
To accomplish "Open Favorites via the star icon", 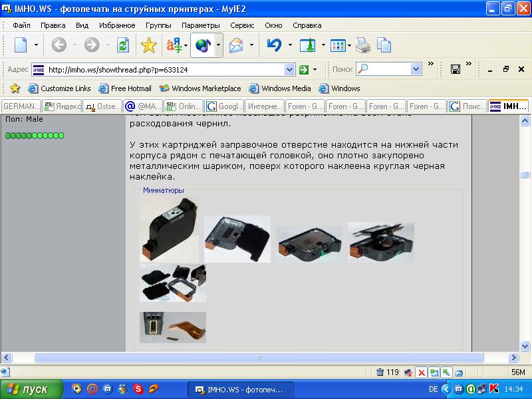I will (x=148, y=45).
